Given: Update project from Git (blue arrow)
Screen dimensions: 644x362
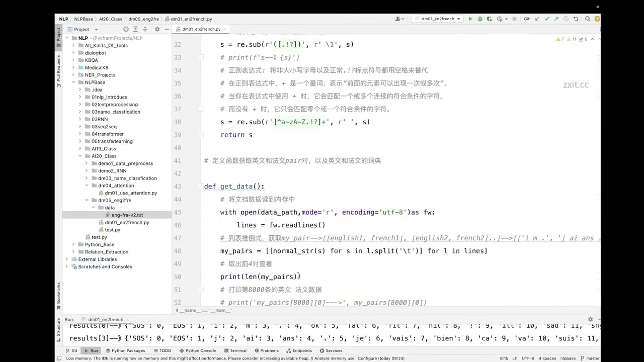Looking at the screenshot, I should [537, 19].
